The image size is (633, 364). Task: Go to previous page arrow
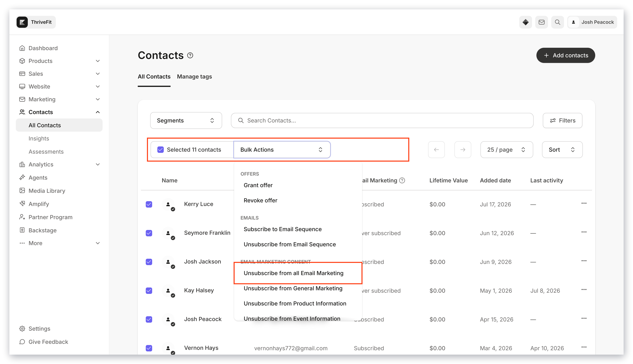(436, 149)
